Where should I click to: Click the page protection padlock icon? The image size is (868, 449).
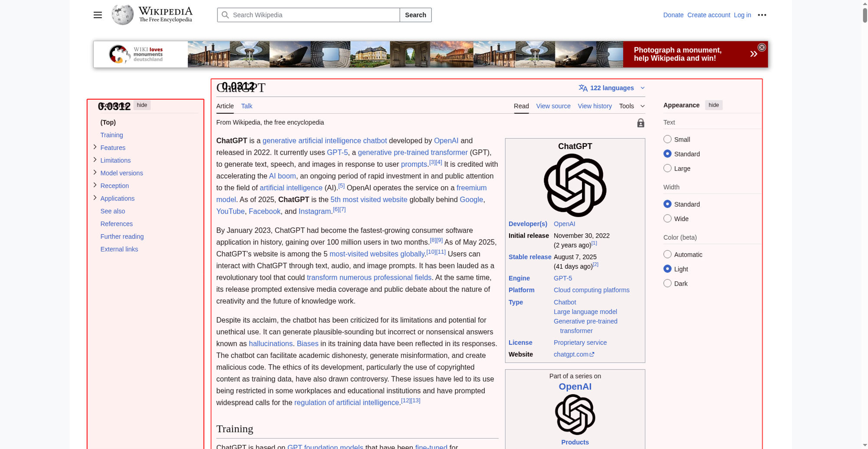(x=641, y=123)
